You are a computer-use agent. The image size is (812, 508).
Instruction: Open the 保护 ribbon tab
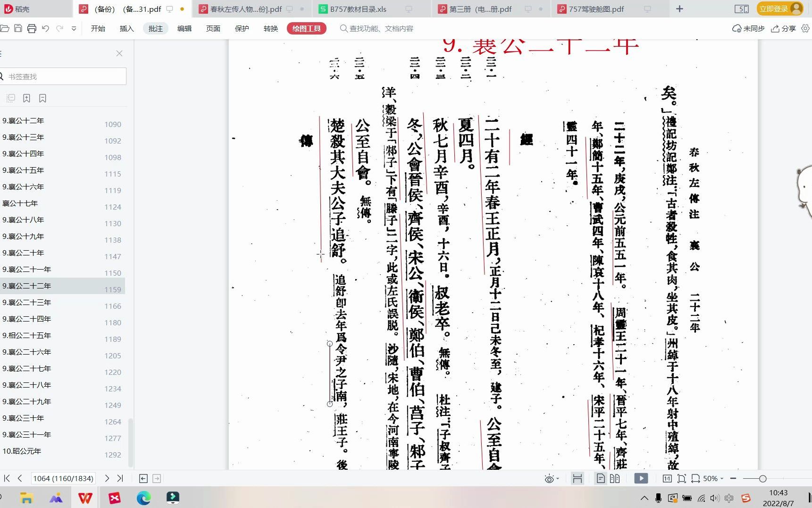(x=242, y=28)
